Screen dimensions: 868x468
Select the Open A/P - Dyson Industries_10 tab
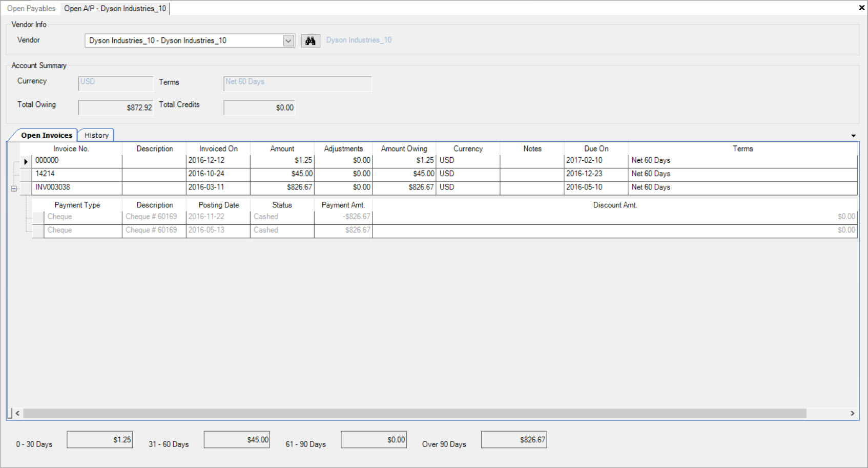[x=115, y=9]
